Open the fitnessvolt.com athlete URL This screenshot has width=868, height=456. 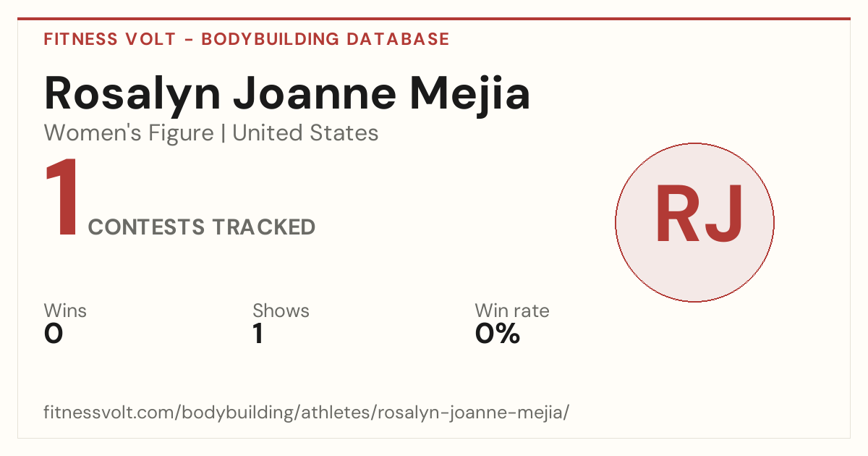(307, 413)
